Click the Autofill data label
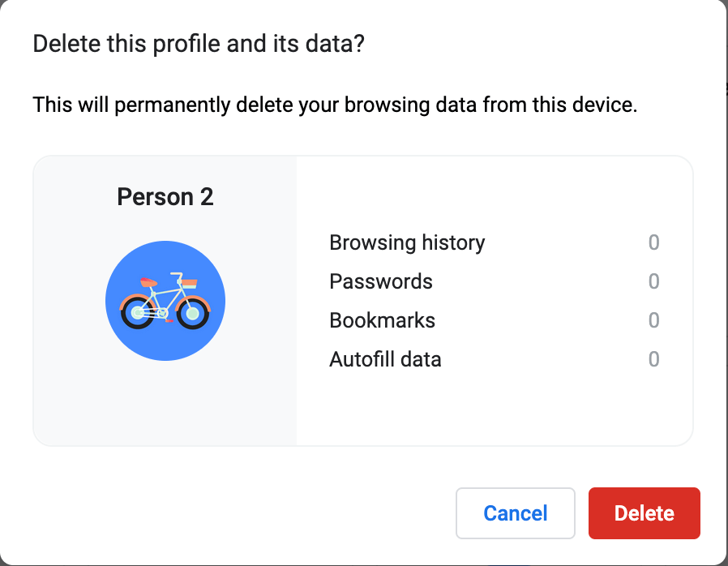The image size is (728, 566). (385, 359)
